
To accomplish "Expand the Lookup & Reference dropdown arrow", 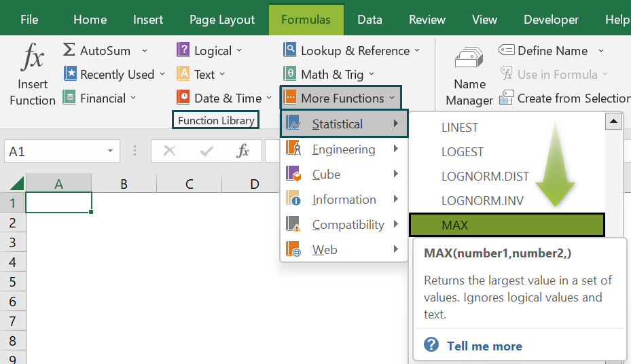I will (417, 50).
